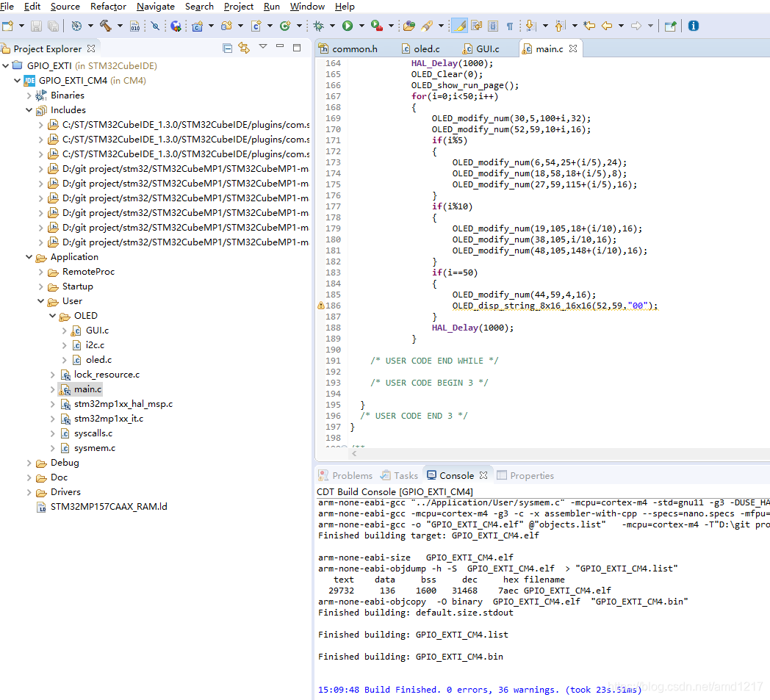Open the Refactor menu
770x700 pixels.
point(108,7)
